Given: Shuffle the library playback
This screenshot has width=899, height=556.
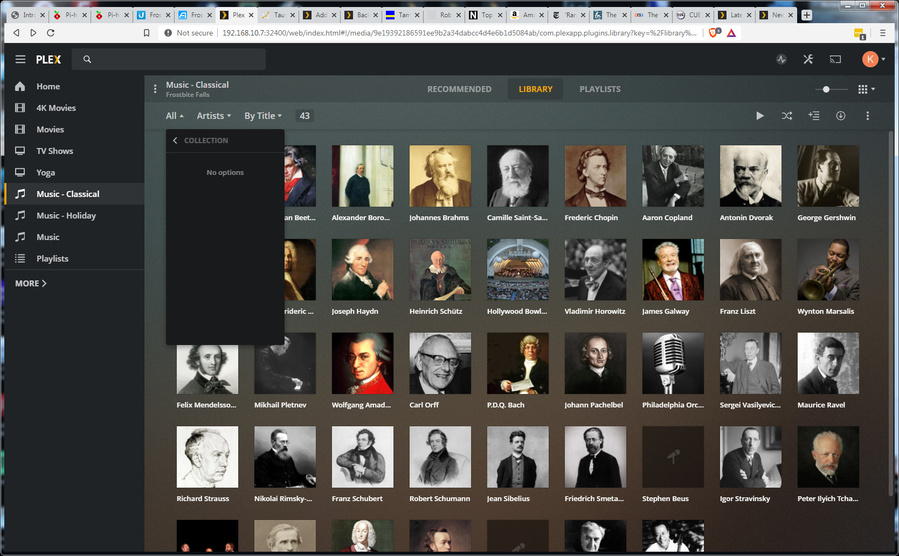Looking at the screenshot, I should (787, 116).
